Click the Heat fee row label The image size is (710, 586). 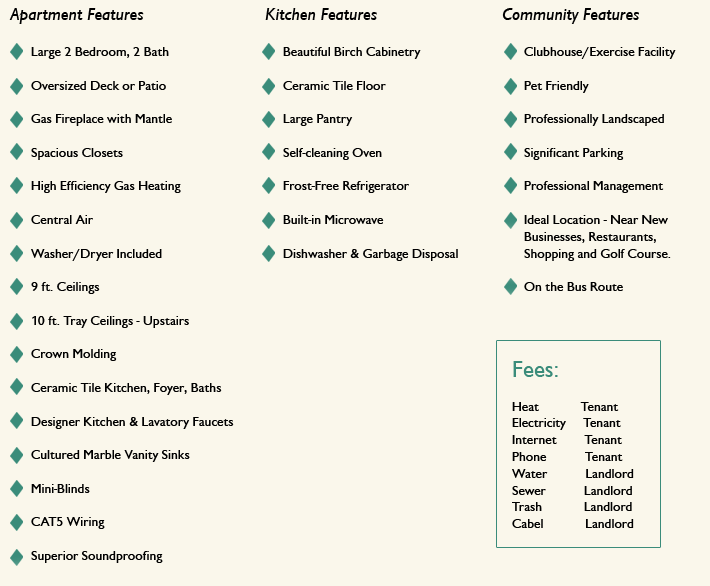point(525,407)
